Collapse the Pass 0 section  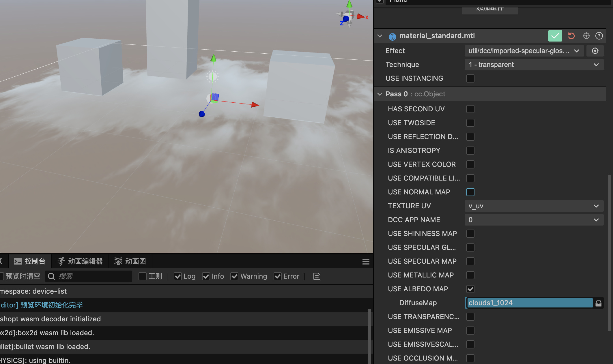point(380,94)
